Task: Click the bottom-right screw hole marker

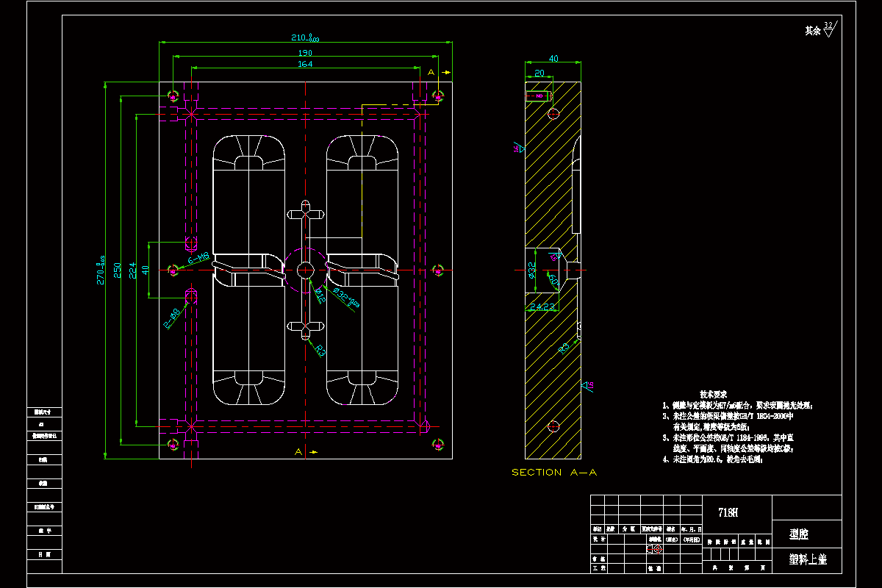Action: coord(438,444)
